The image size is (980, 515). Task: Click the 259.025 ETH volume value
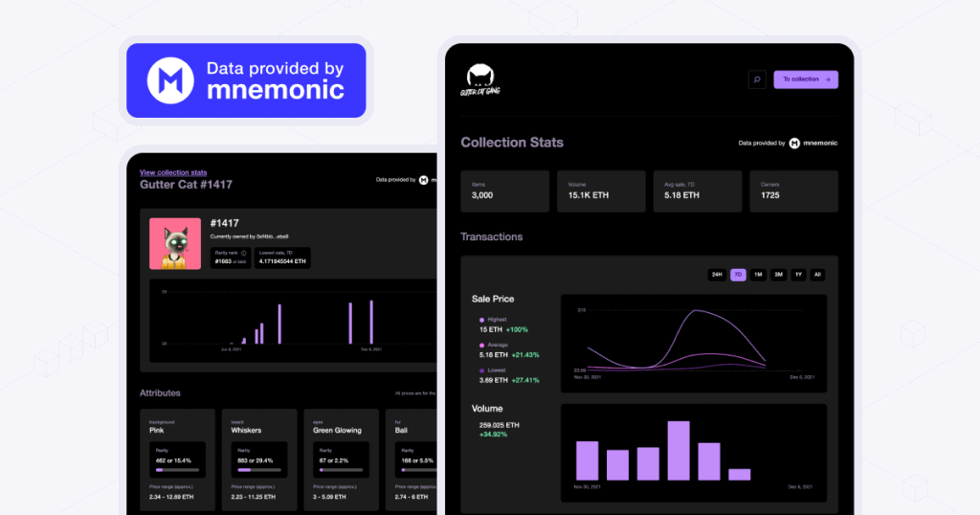(500, 425)
